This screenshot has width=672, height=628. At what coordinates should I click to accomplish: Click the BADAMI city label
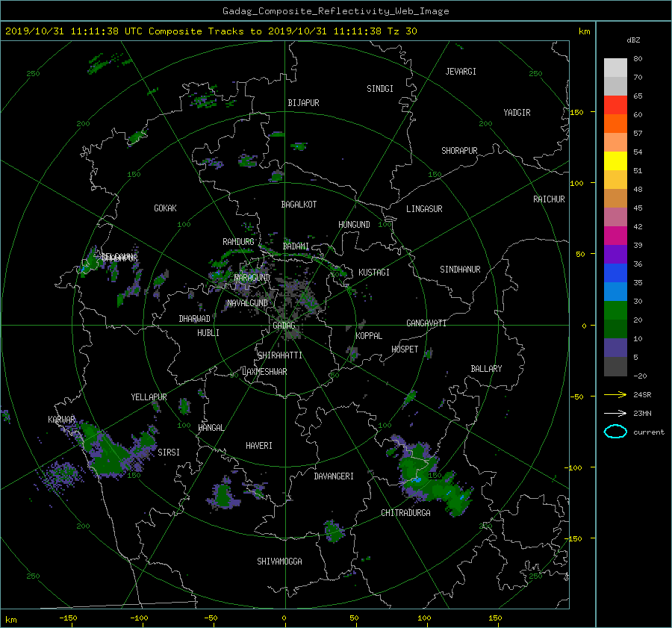(x=296, y=246)
